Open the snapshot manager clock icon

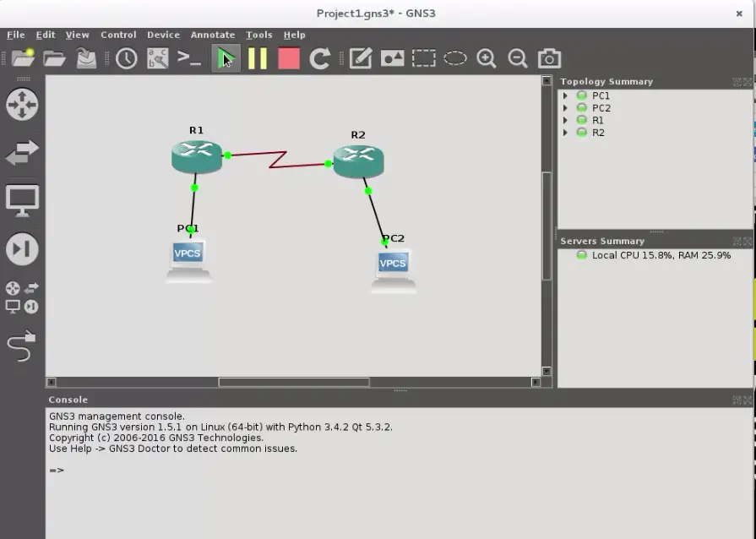tap(127, 58)
